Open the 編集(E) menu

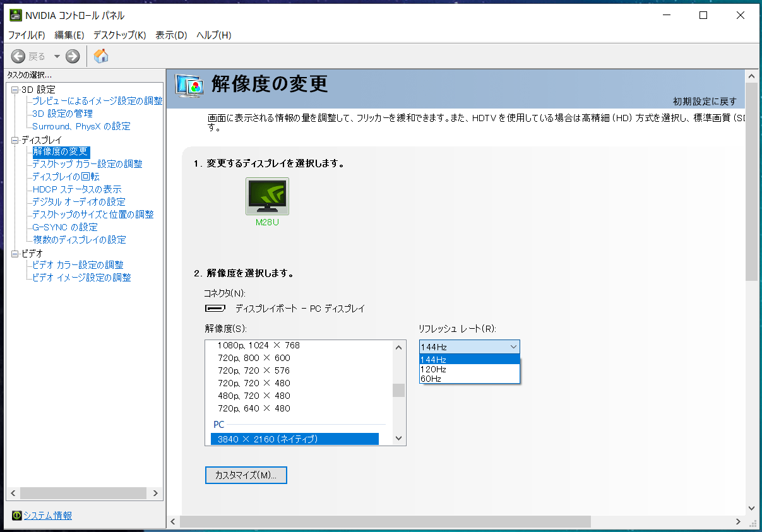click(x=69, y=35)
